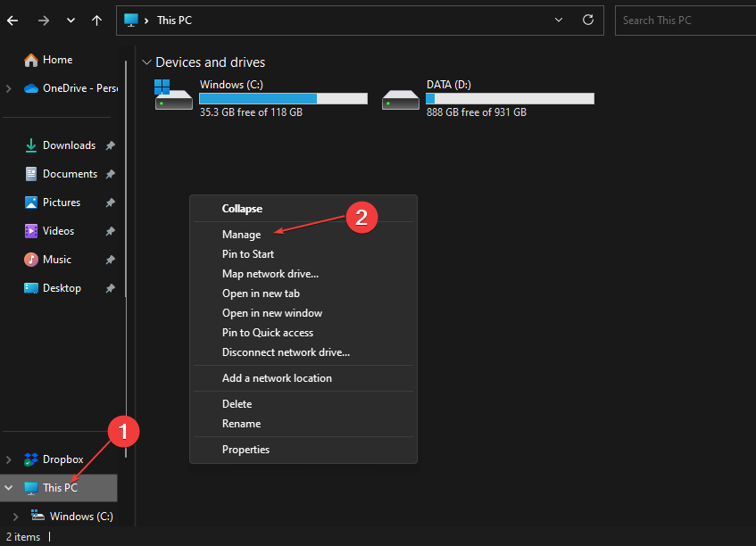Open the DATA (D:) drive icon
Image resolution: width=756 pixels, height=546 pixels.
pos(401,97)
